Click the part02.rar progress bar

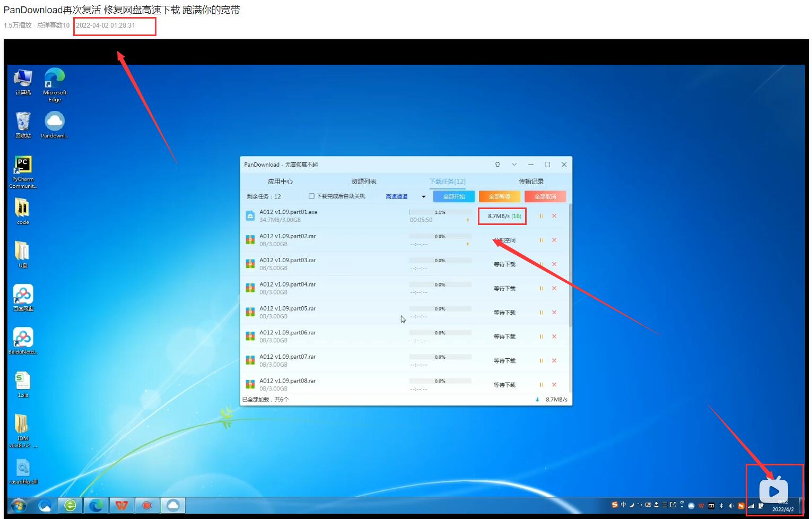point(440,237)
